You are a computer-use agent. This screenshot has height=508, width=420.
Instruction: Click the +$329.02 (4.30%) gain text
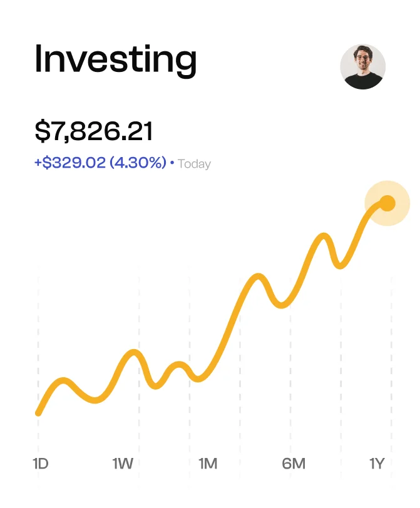coord(100,163)
